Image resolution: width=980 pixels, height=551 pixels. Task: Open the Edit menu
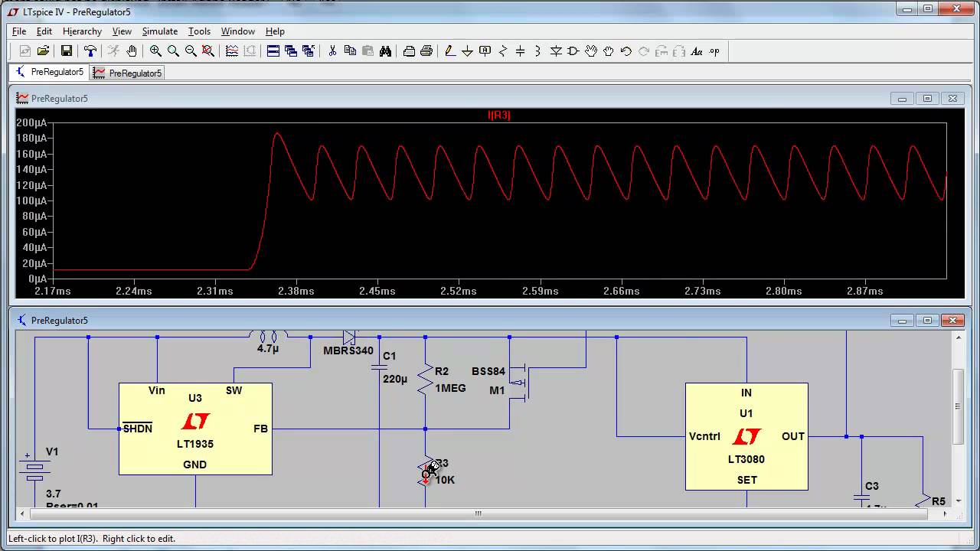tap(44, 31)
